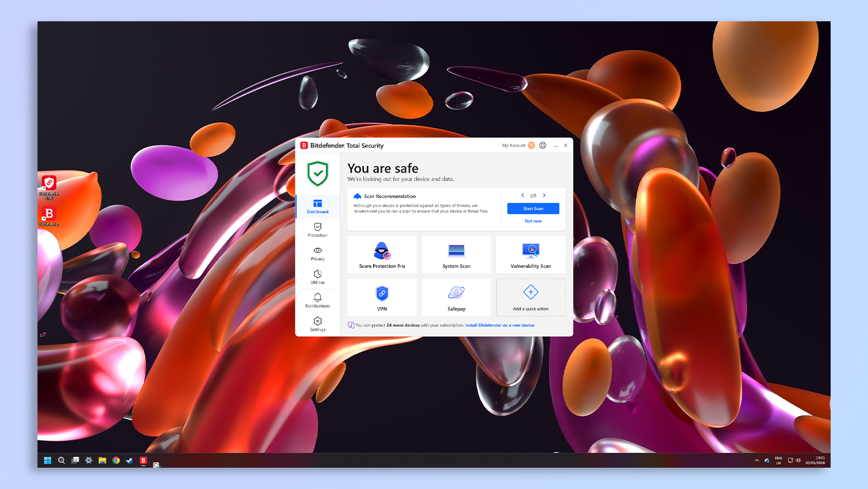Screen dimensions: 868x489
Task: Open the Privacy section in sidebar
Action: pos(317,254)
